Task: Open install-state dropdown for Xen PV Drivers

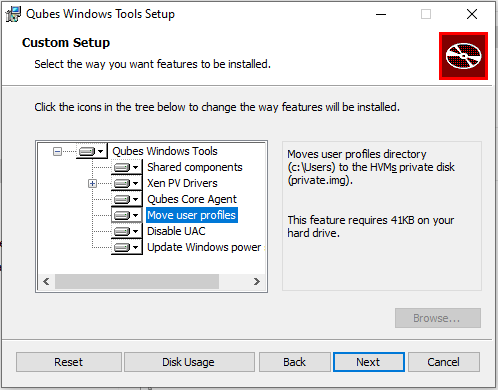Action: click(127, 183)
